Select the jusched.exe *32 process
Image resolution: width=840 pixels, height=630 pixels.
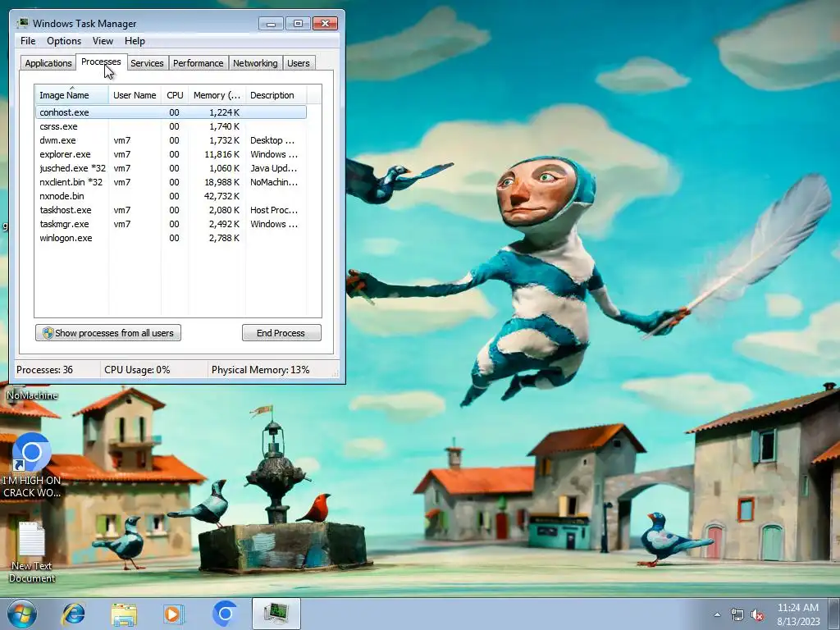coord(171,168)
